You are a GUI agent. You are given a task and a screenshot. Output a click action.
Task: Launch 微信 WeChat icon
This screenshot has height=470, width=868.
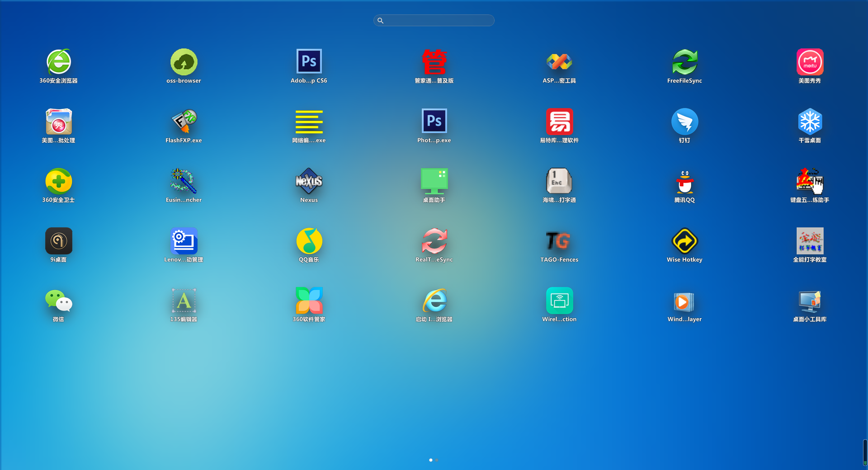pos(59,301)
